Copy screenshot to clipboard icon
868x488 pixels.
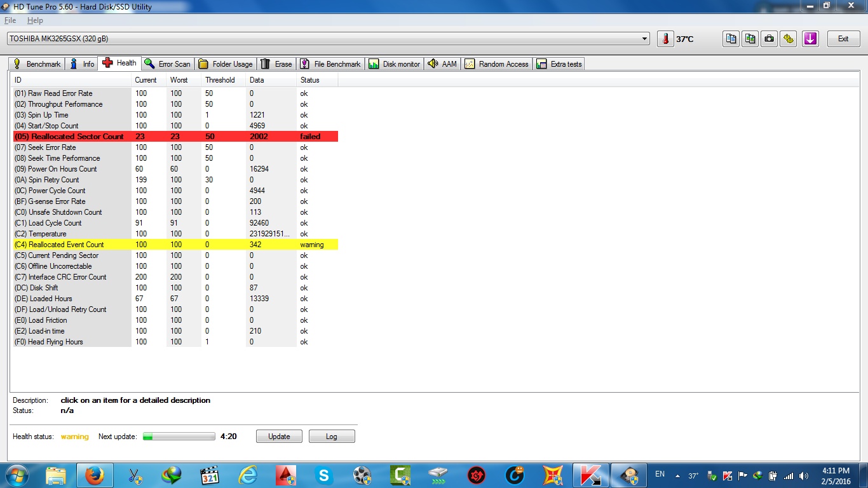tap(750, 39)
